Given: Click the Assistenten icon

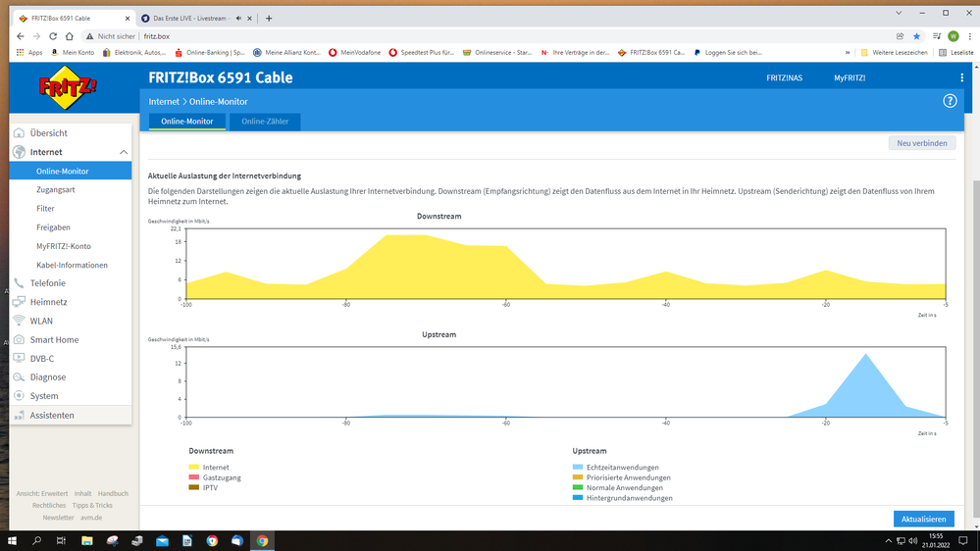Looking at the screenshot, I should pos(20,416).
